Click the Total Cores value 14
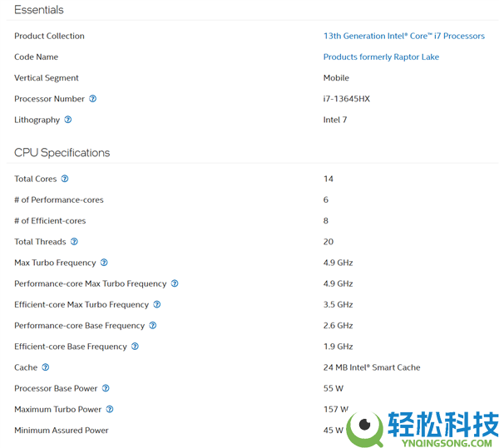Image resolution: width=499 pixels, height=448 pixels. 329,179
